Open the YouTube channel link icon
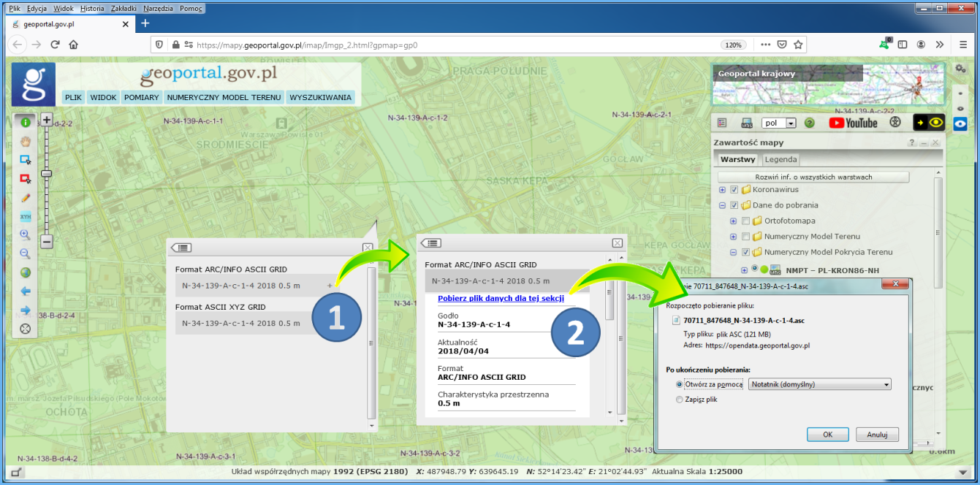This screenshot has height=485, width=980. pos(853,123)
